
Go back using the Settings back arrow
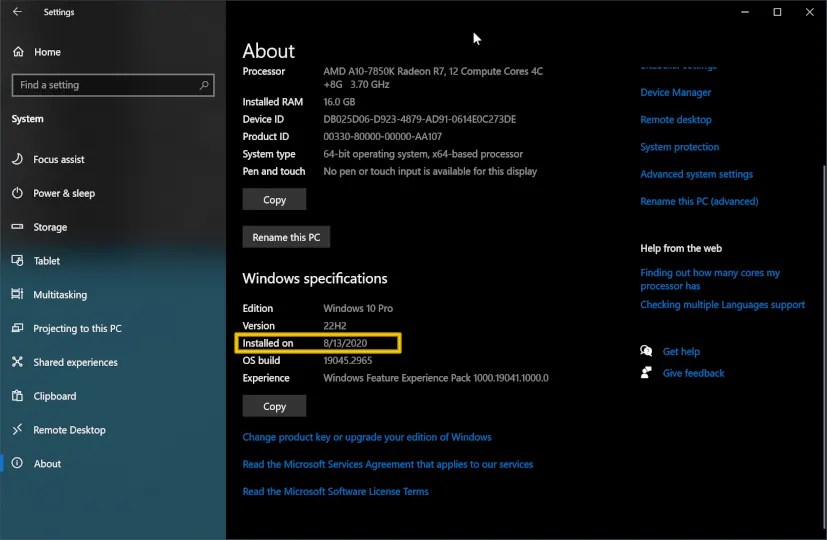click(17, 12)
